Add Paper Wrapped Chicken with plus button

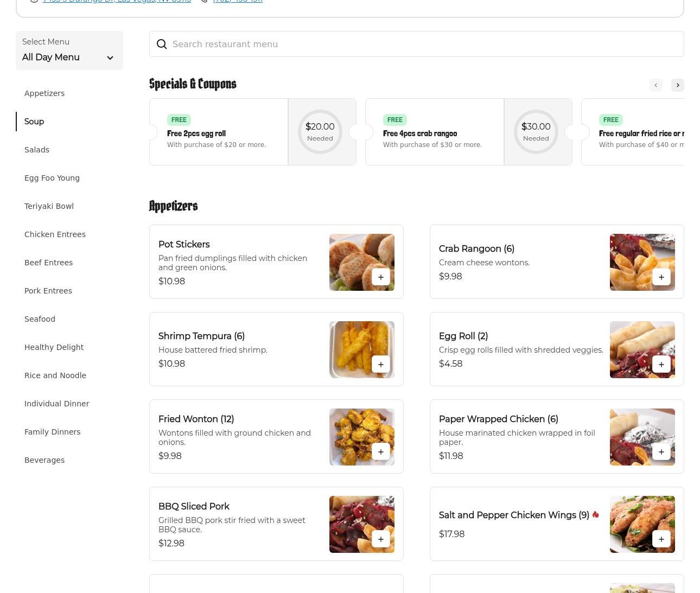(x=661, y=452)
